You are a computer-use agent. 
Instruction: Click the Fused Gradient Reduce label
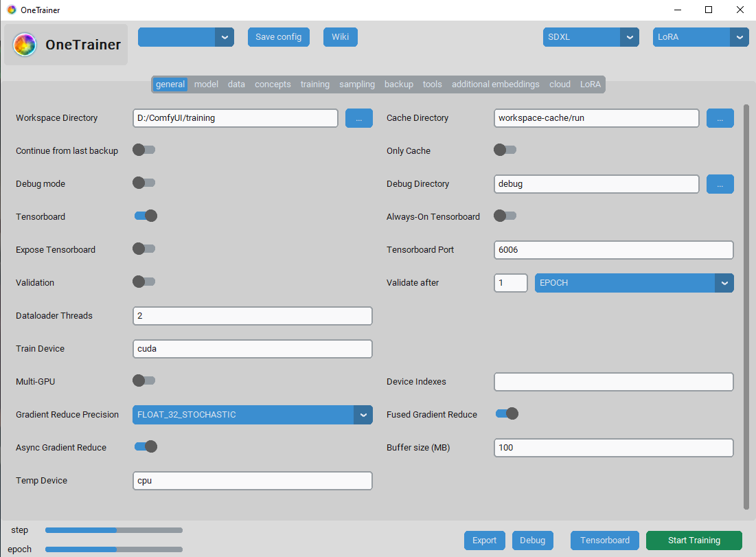[x=431, y=415]
